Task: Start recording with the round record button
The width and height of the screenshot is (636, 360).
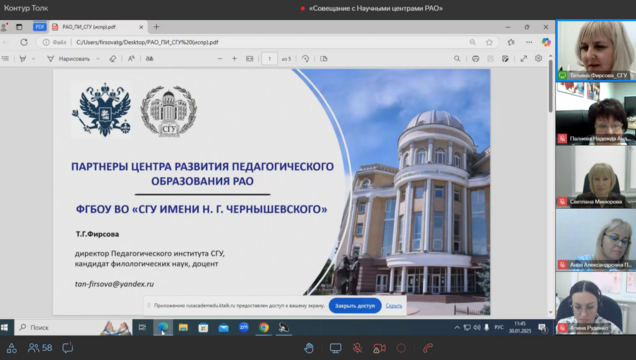Action: (401, 348)
